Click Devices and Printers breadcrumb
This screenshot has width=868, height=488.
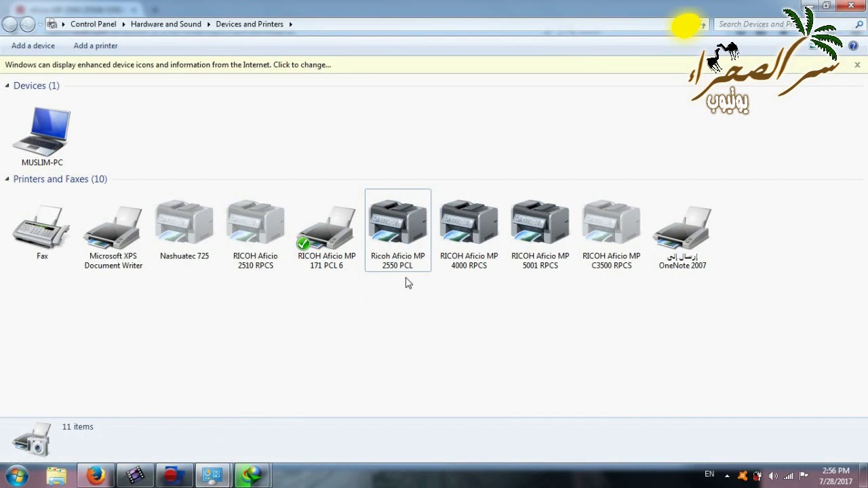coord(250,24)
